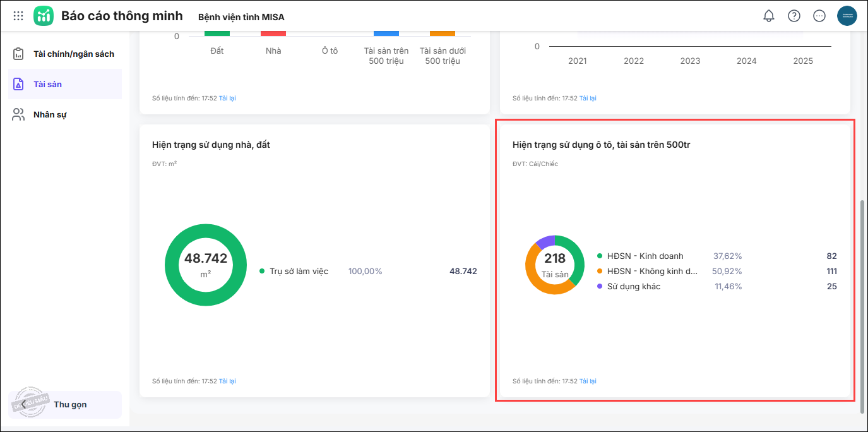Open the notifications bell
Screen dimensions: 868x432
[x=768, y=16]
